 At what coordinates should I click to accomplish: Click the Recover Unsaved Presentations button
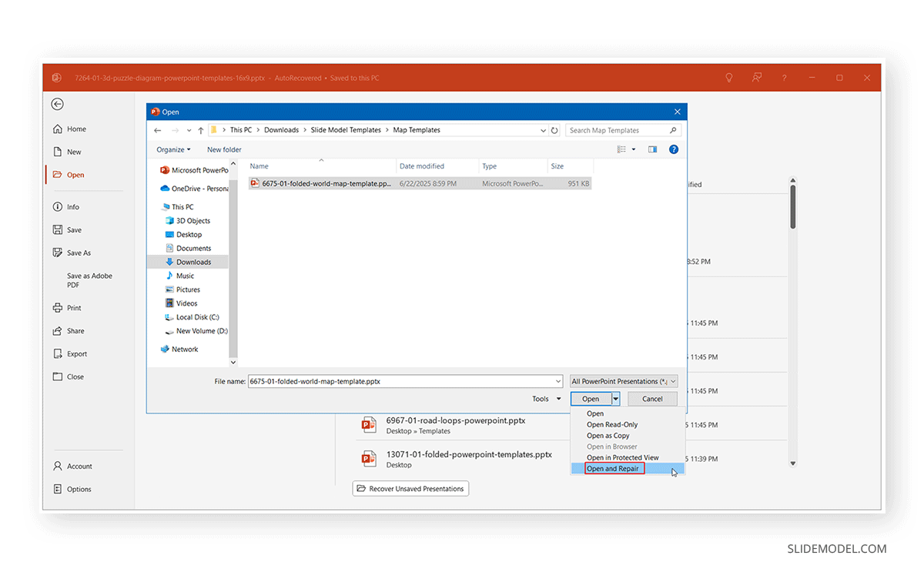coord(410,488)
